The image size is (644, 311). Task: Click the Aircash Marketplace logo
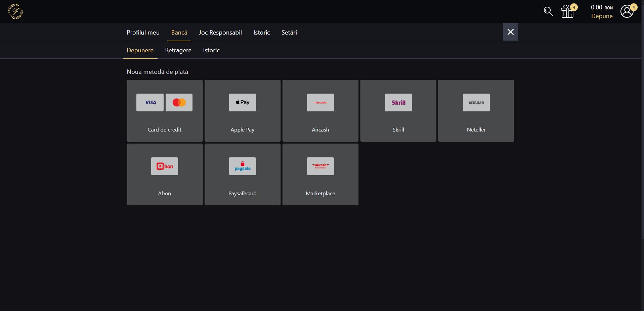320,166
